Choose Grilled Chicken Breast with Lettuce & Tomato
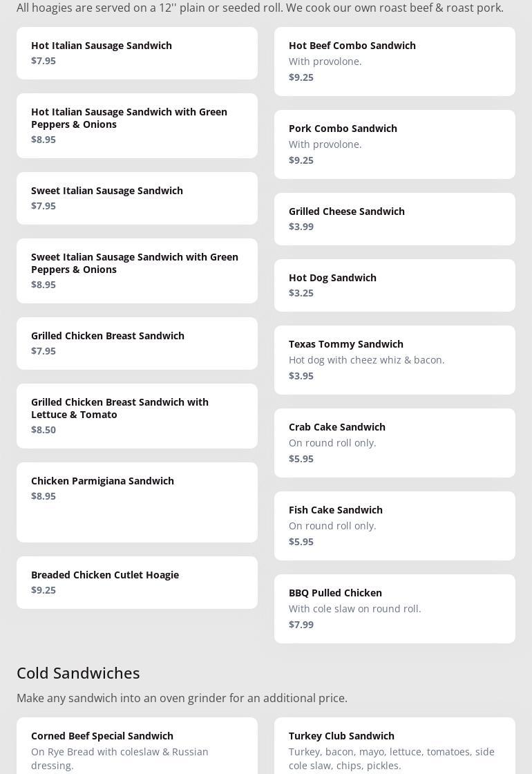The height and width of the screenshot is (774, 532). click(x=137, y=415)
